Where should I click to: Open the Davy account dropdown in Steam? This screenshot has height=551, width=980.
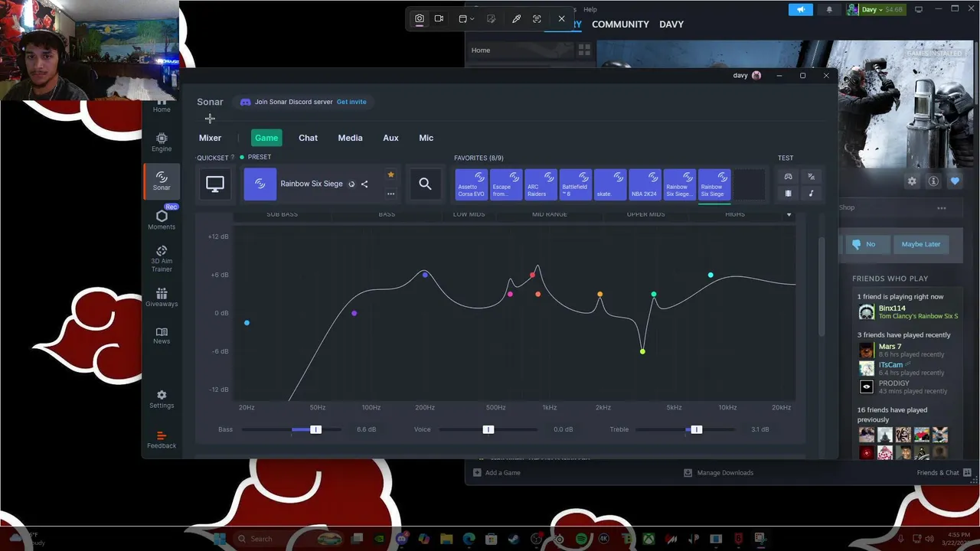point(875,9)
